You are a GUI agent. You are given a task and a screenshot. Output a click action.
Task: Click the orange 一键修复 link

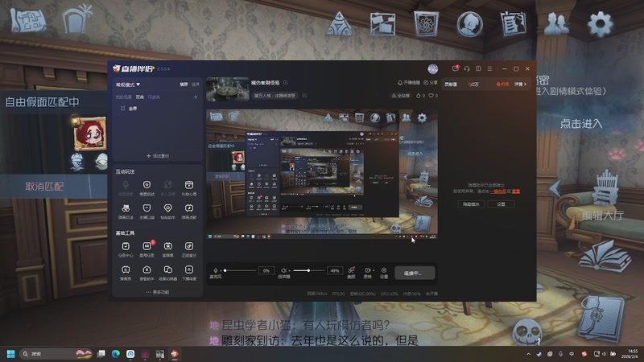click(x=497, y=191)
